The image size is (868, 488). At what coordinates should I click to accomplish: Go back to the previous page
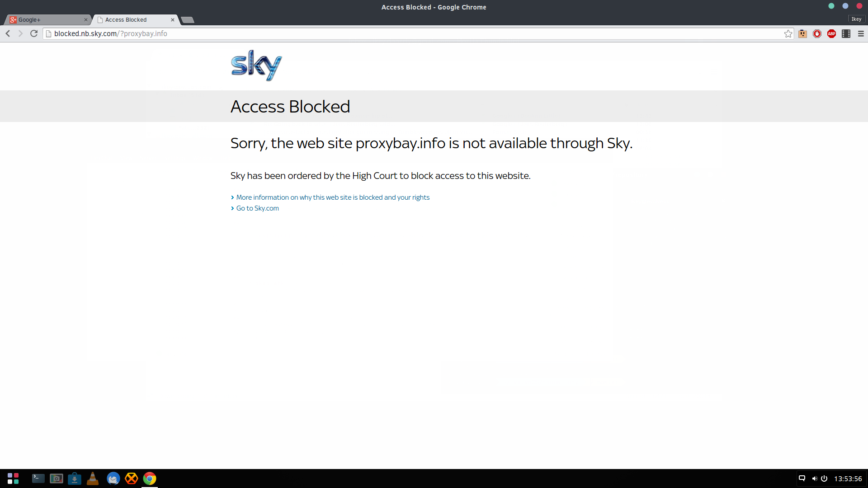[x=8, y=33]
